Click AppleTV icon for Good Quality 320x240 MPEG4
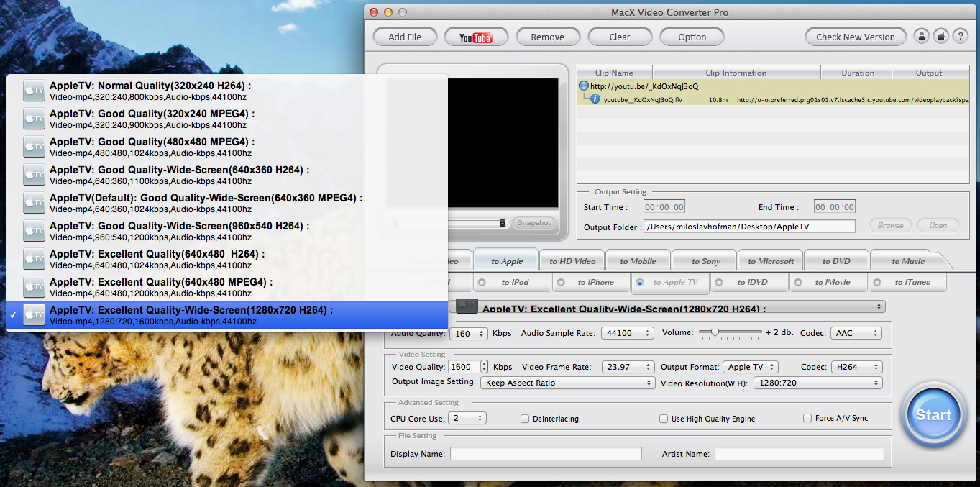This screenshot has width=980, height=487. point(34,118)
